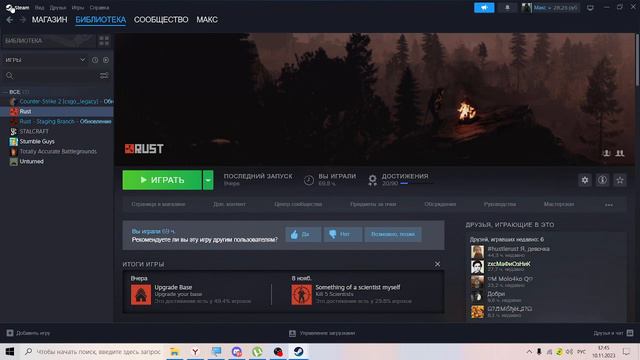Click the forward navigation arrow

click(22, 20)
